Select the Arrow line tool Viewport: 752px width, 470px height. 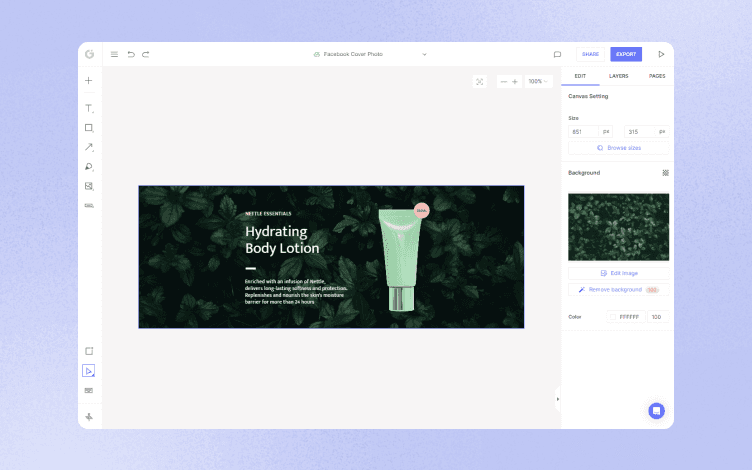pyautogui.click(x=89, y=147)
